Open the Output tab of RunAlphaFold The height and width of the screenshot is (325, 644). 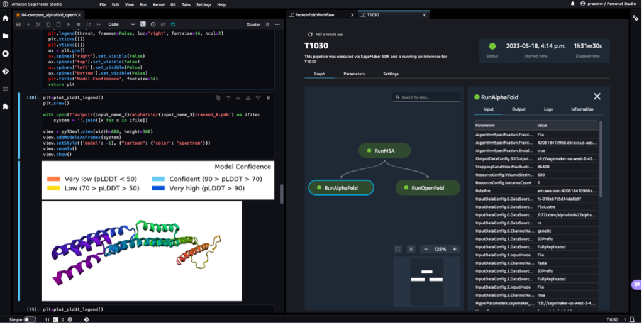519,109
